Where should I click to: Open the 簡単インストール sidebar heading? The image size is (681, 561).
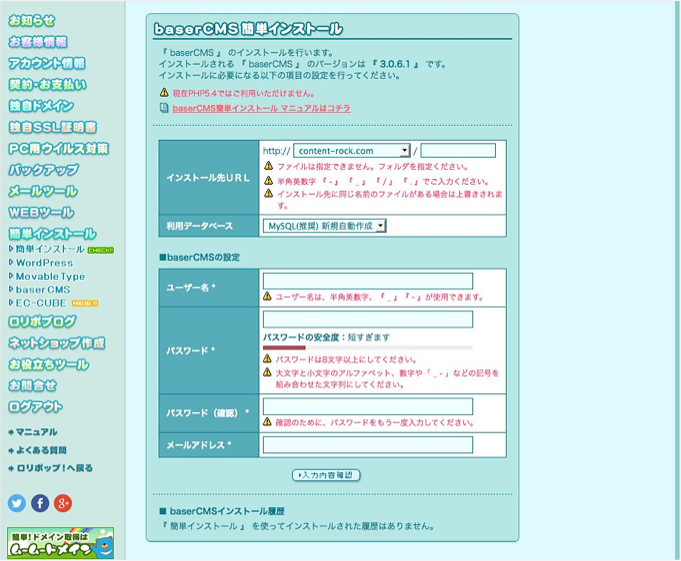[52, 234]
